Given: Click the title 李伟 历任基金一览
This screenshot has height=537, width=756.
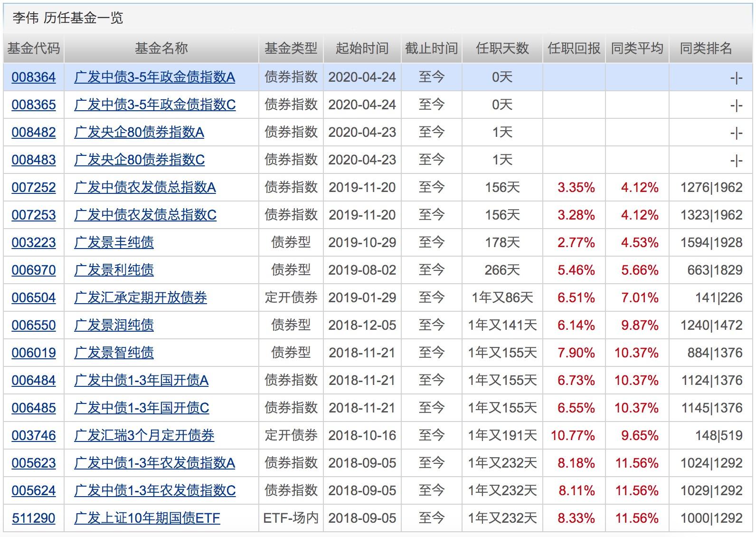Looking at the screenshot, I should coord(67,18).
